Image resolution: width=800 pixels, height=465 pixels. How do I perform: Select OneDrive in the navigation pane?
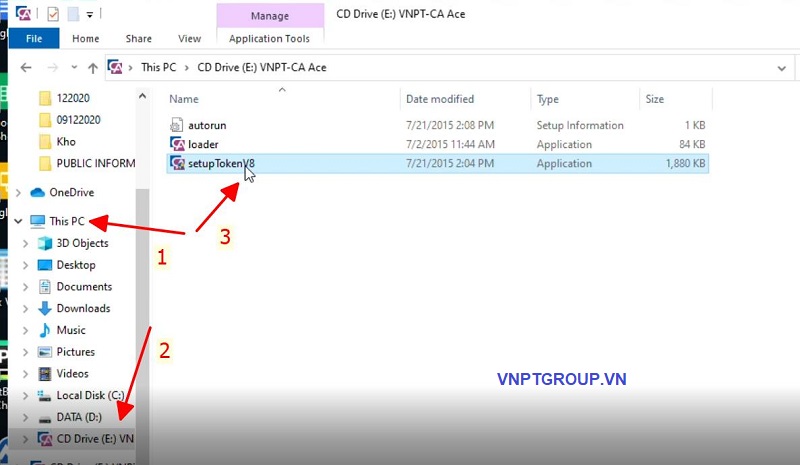click(x=71, y=192)
